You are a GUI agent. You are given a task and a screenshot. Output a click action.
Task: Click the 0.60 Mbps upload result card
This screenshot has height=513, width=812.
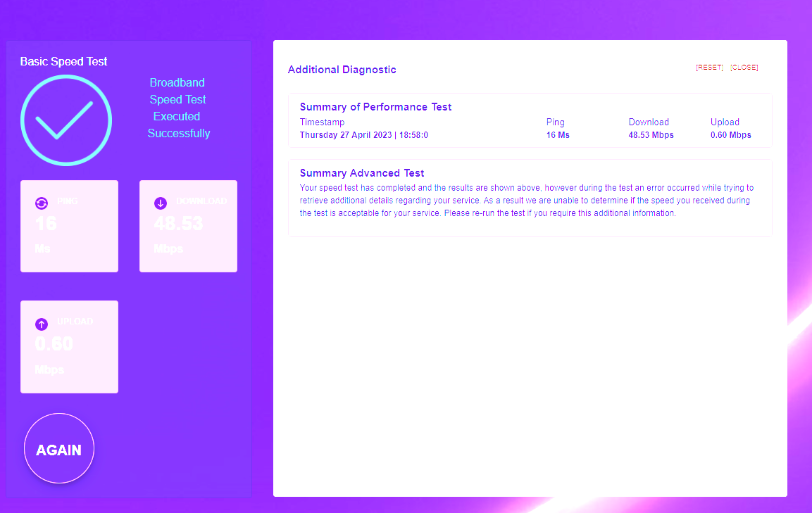[x=69, y=347]
